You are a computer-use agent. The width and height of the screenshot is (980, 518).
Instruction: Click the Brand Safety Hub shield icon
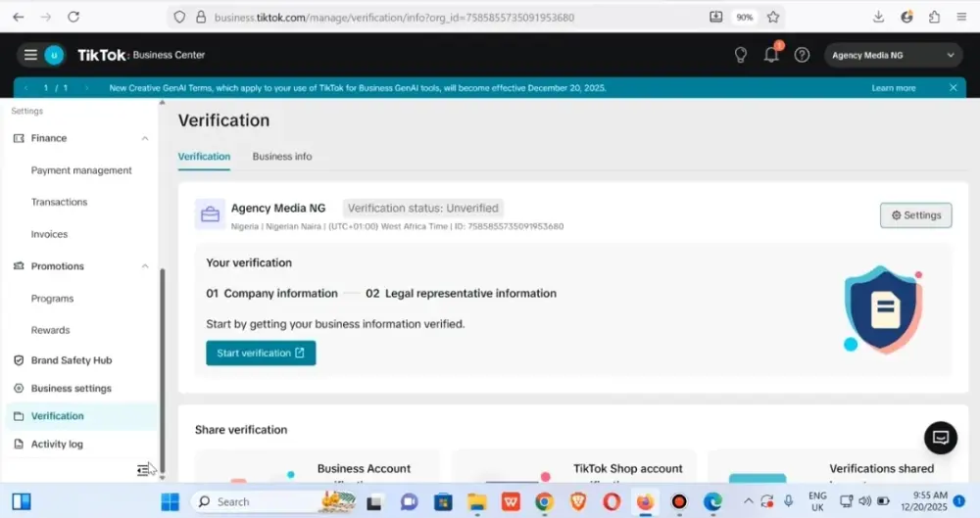[19, 360]
